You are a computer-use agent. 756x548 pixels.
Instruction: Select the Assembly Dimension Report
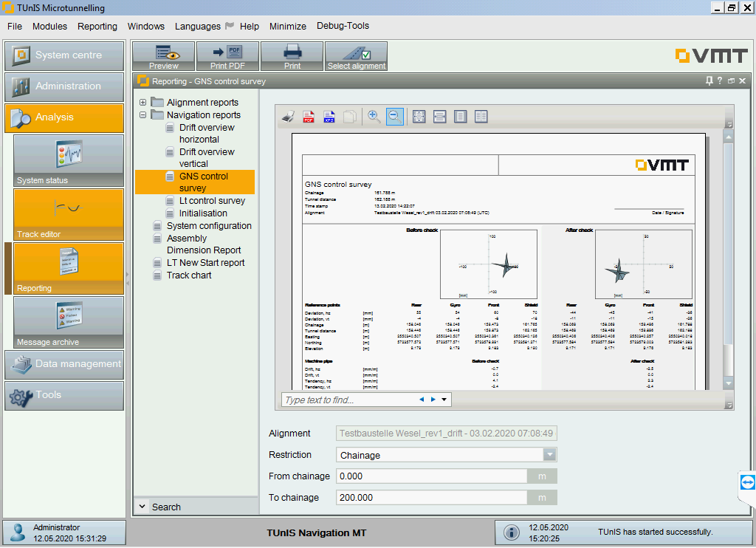click(204, 244)
